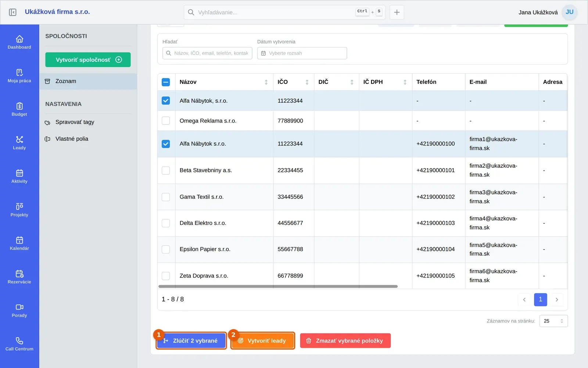Go to next page arrow
588x368 pixels.
557,300
